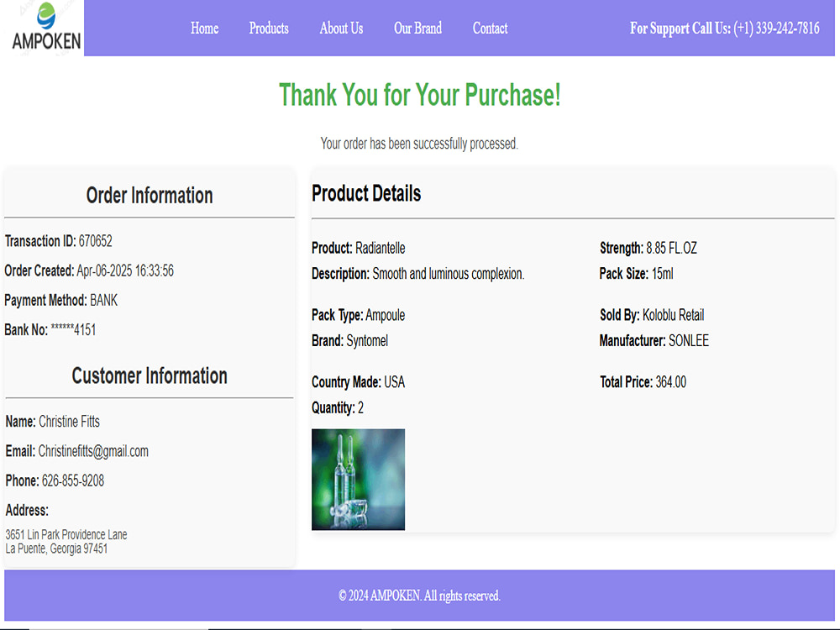Click the Product Details heading
The image size is (840, 630).
pyautogui.click(x=366, y=193)
